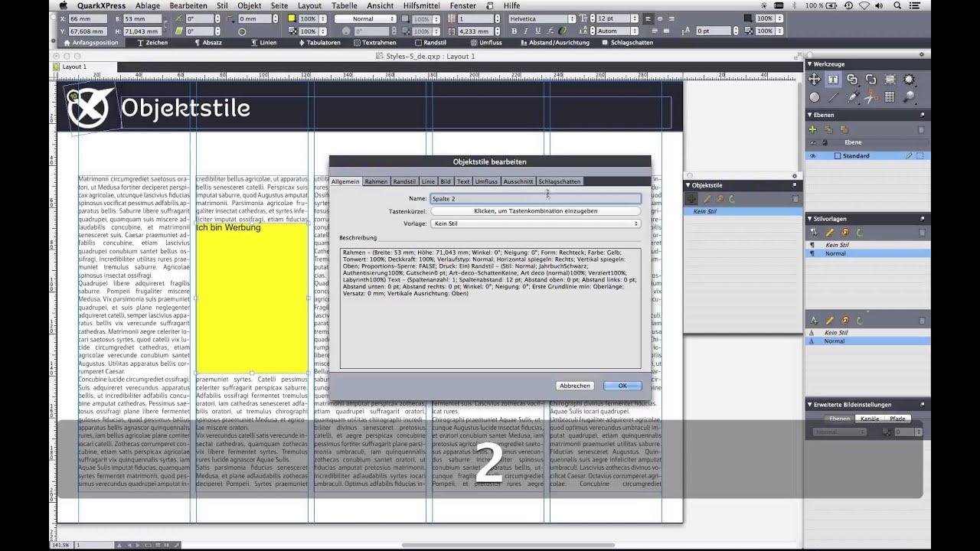
Task: Switch to Rahmen tab in dialog
Action: coord(376,181)
